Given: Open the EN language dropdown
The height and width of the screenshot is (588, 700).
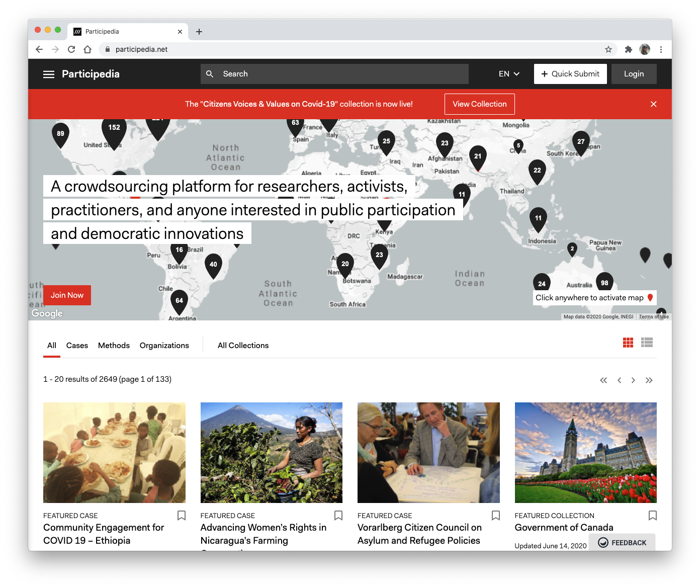Looking at the screenshot, I should [509, 74].
